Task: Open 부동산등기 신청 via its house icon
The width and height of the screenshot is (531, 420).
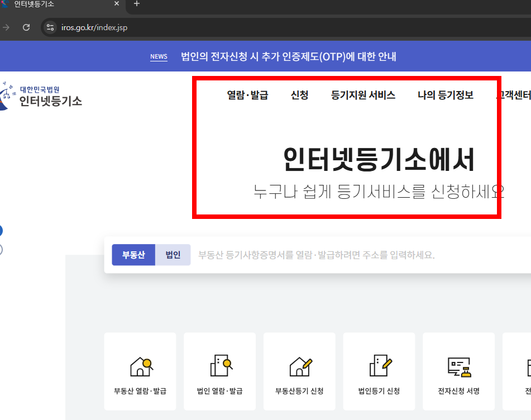Action: click(x=299, y=364)
